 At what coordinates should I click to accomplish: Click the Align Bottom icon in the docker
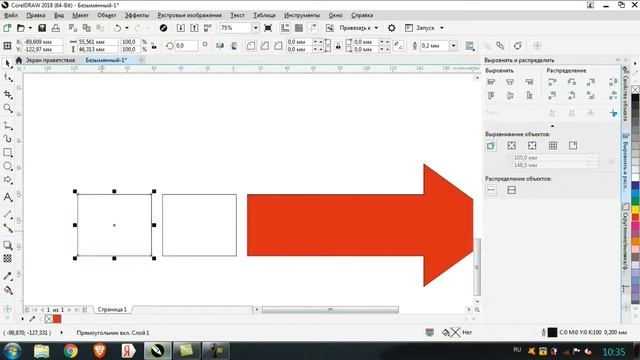coord(529,96)
